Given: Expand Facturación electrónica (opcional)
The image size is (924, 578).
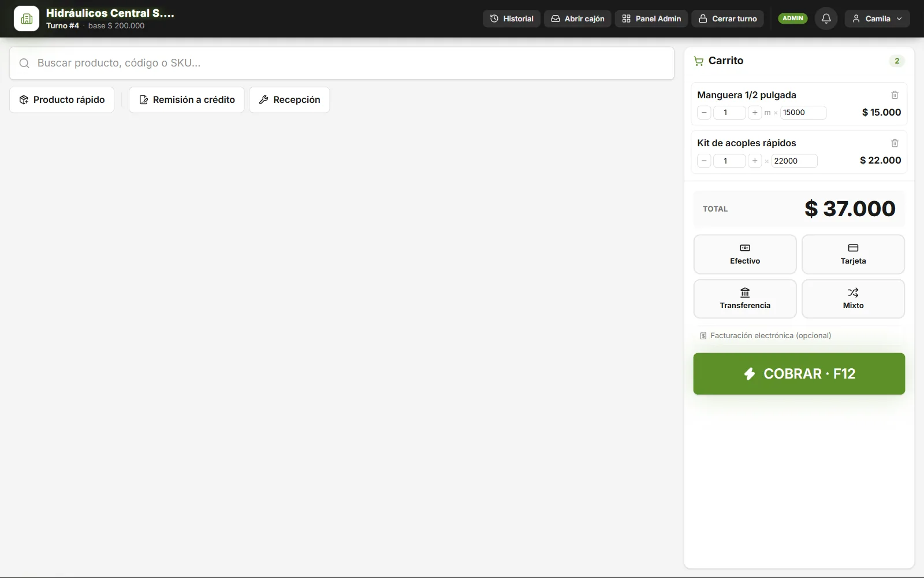Looking at the screenshot, I should (x=799, y=336).
